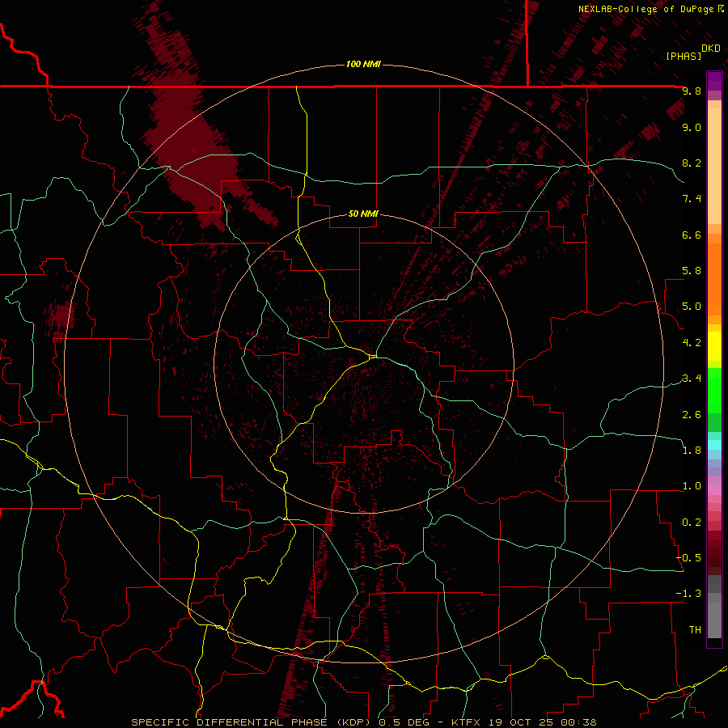728x728 pixels.
Task: Click the radar product title caption
Action: click(363, 722)
